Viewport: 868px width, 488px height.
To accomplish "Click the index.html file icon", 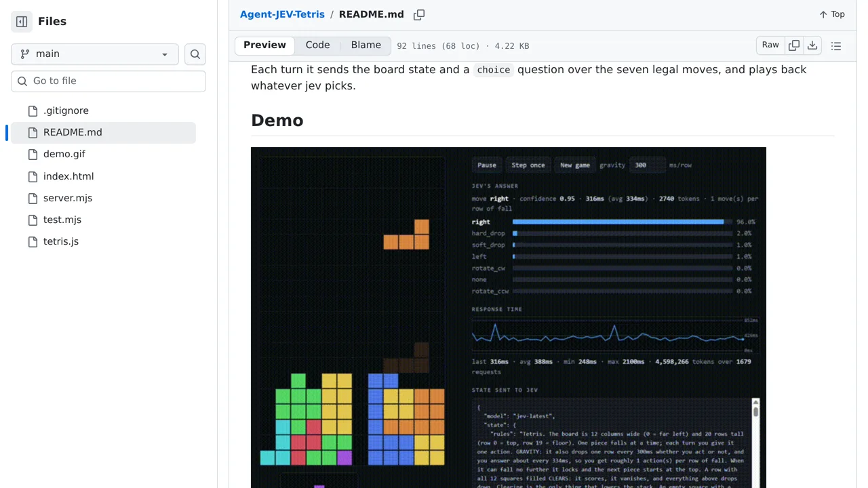I will coord(33,176).
